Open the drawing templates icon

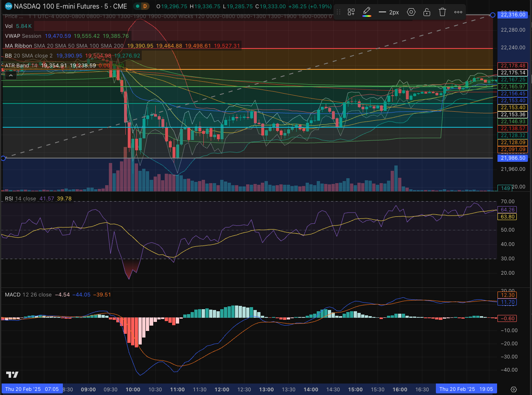351,12
